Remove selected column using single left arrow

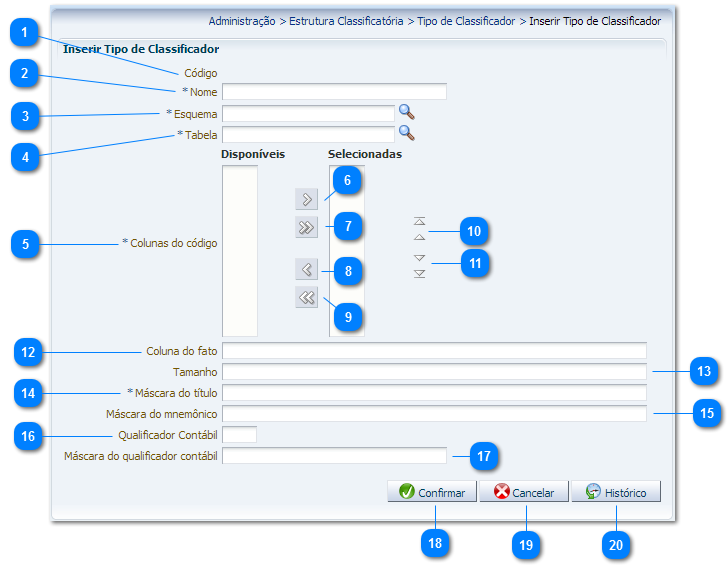pos(307,269)
